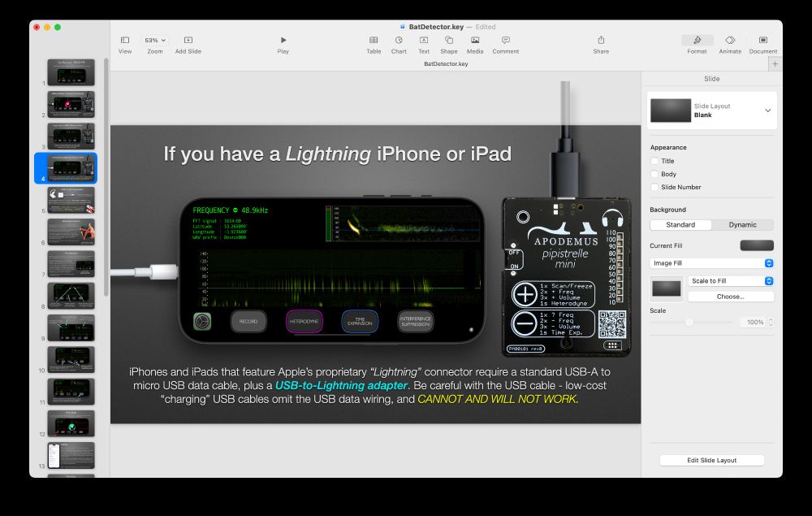
Task: Switch to the Dynamic background tab
Action: click(x=743, y=225)
